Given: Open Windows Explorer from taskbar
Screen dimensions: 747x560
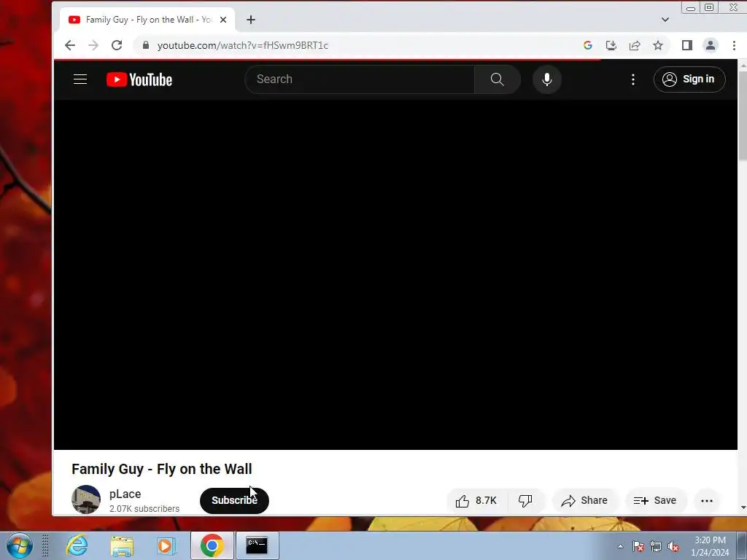Looking at the screenshot, I should 122,545.
